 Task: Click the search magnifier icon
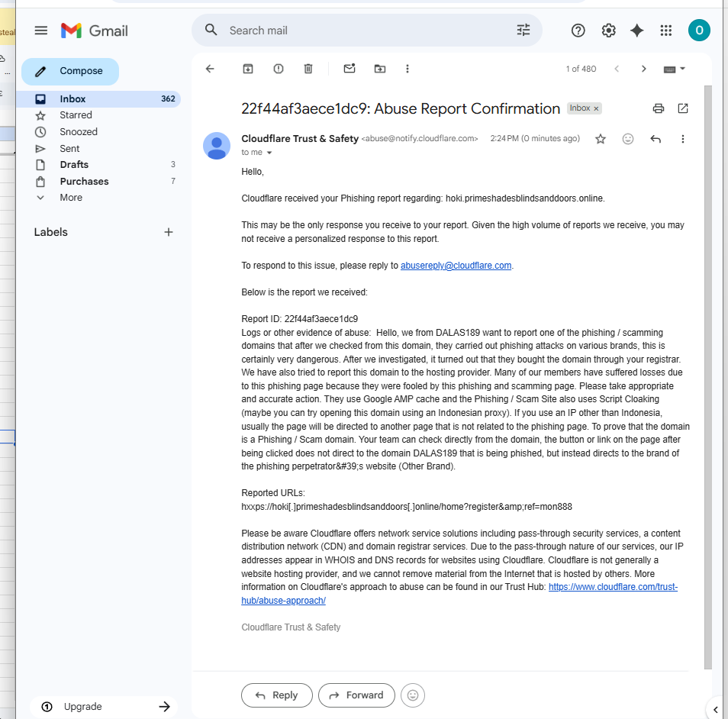[211, 31]
